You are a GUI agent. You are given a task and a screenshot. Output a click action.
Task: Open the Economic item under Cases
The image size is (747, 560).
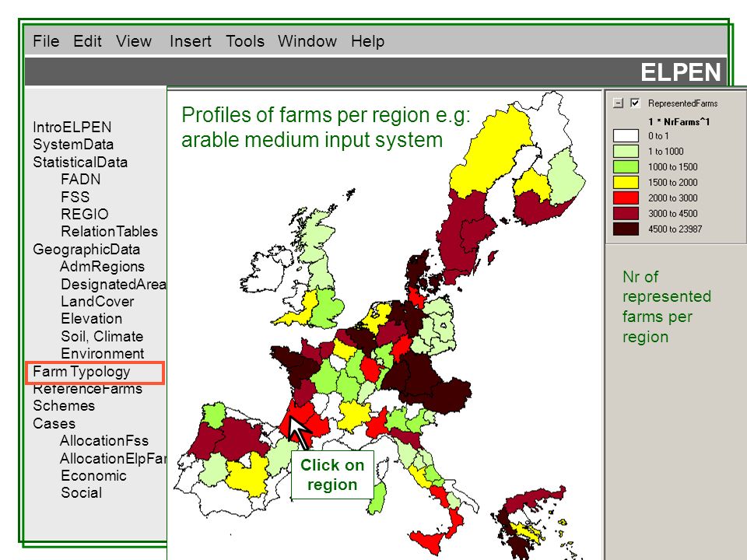93,476
